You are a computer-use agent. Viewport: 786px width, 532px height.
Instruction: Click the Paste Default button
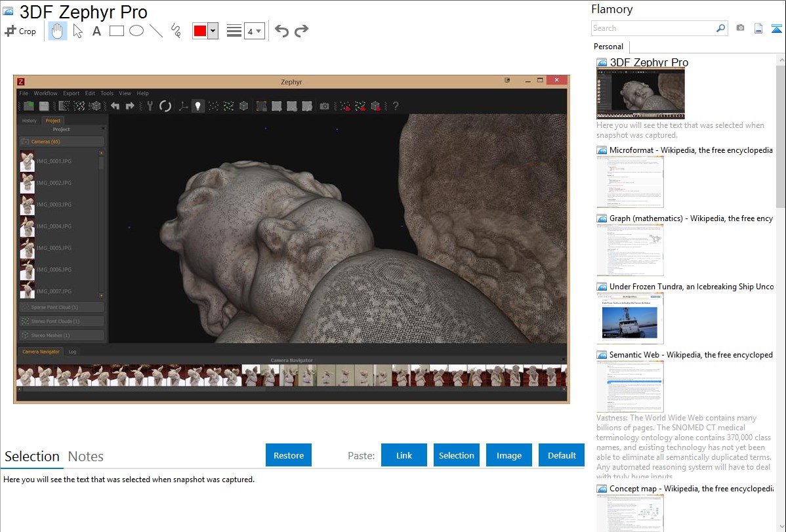click(562, 455)
